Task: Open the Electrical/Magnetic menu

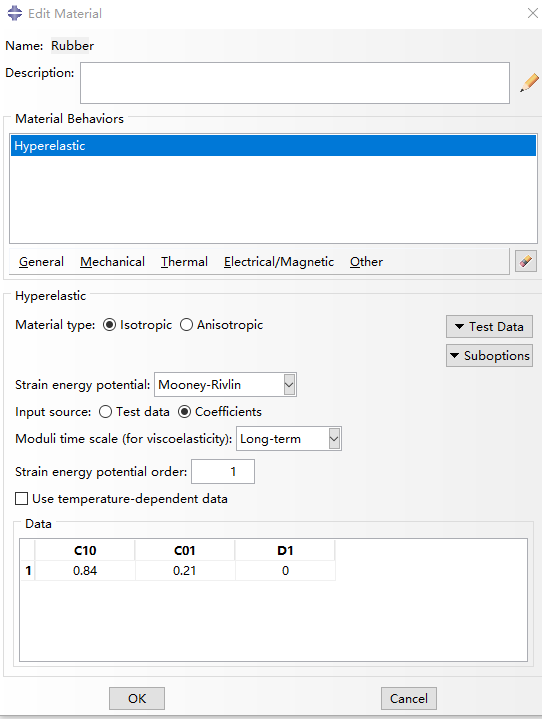Action: [279, 262]
